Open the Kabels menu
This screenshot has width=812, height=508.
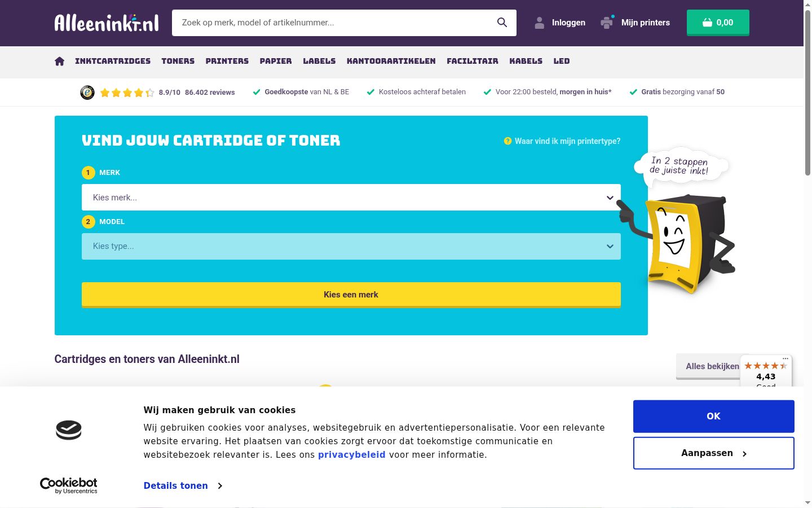click(x=526, y=61)
